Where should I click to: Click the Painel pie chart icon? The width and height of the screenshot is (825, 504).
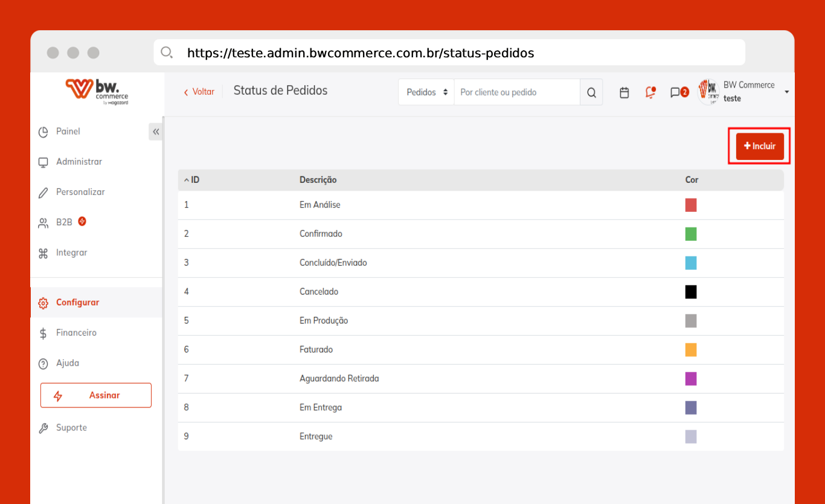tap(43, 132)
